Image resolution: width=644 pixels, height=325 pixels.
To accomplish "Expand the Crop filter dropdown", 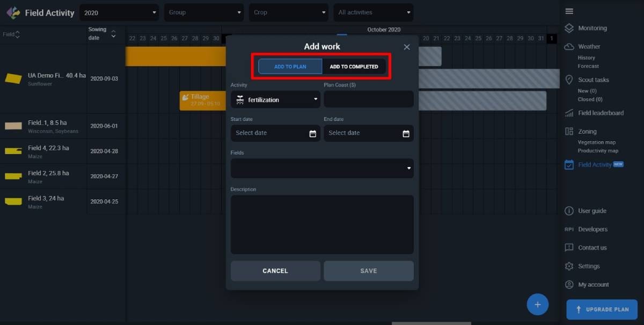I will pos(288,12).
